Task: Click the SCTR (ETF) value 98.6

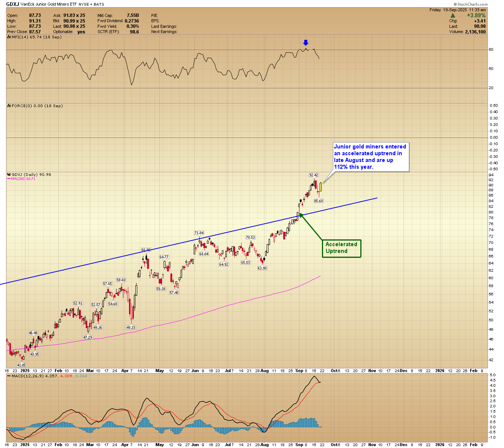Action: (134, 32)
